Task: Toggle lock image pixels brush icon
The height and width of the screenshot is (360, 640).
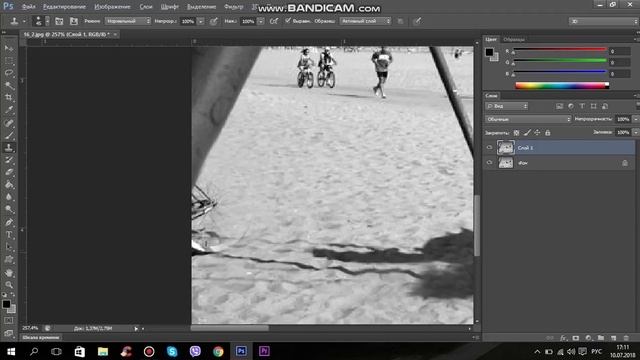Action: [x=527, y=133]
